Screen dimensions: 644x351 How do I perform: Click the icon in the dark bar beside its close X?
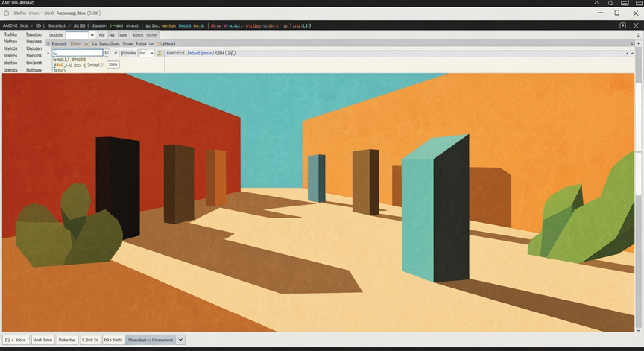622,25
